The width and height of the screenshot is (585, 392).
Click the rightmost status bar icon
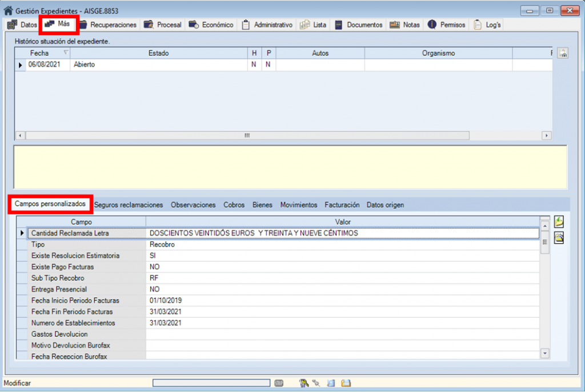pyautogui.click(x=346, y=383)
